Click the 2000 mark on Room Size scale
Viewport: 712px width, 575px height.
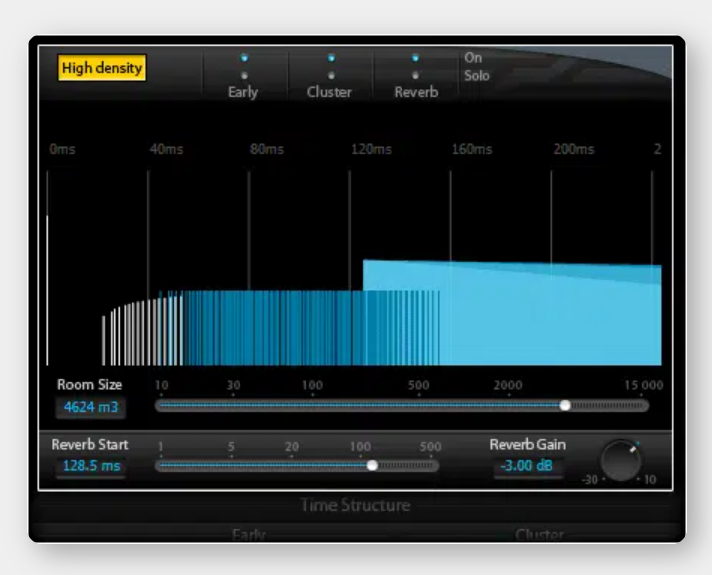508,385
